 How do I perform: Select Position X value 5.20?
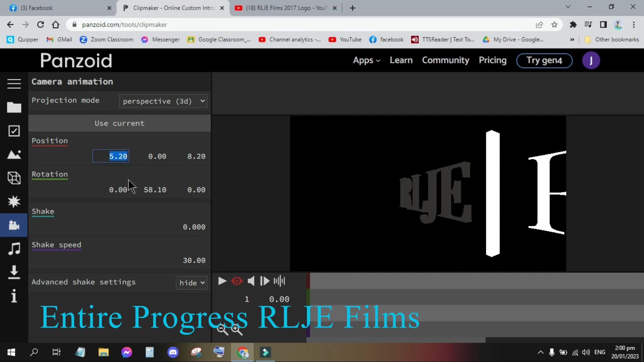tap(111, 156)
